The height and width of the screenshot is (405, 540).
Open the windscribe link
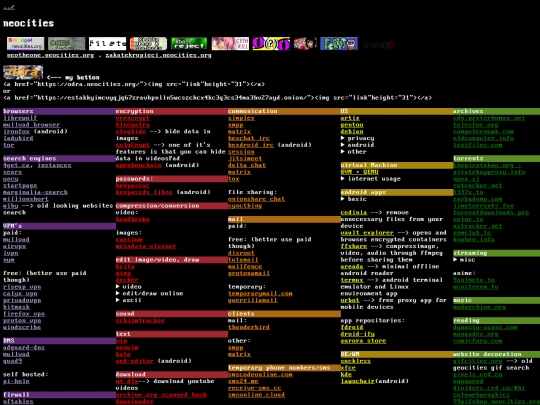[22, 327]
